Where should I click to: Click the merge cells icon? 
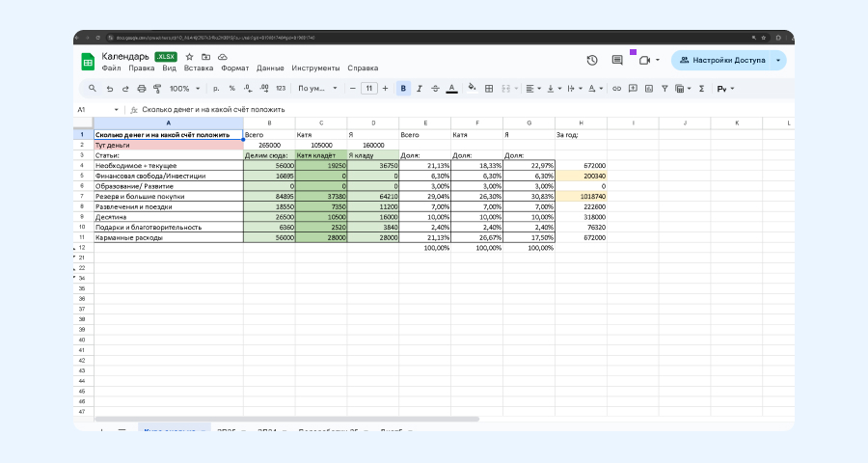click(x=506, y=89)
